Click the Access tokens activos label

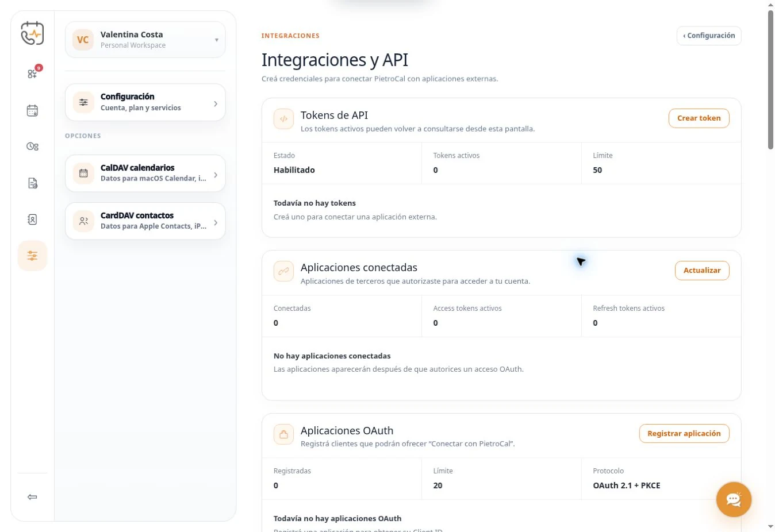click(467, 309)
